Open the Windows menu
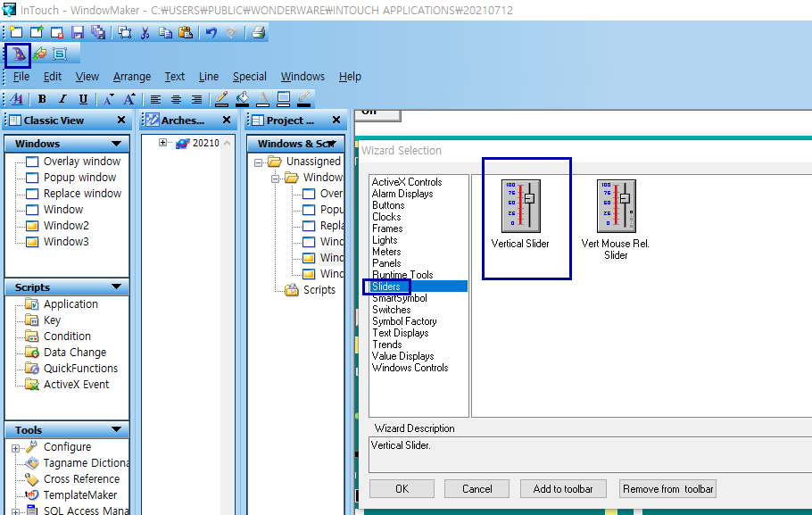 303,77
